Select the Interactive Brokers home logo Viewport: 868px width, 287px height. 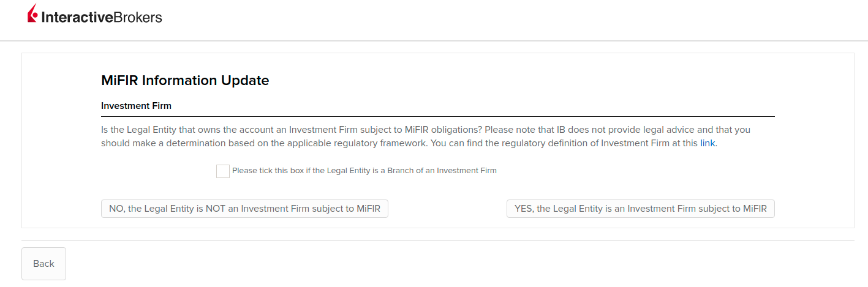[x=94, y=15]
